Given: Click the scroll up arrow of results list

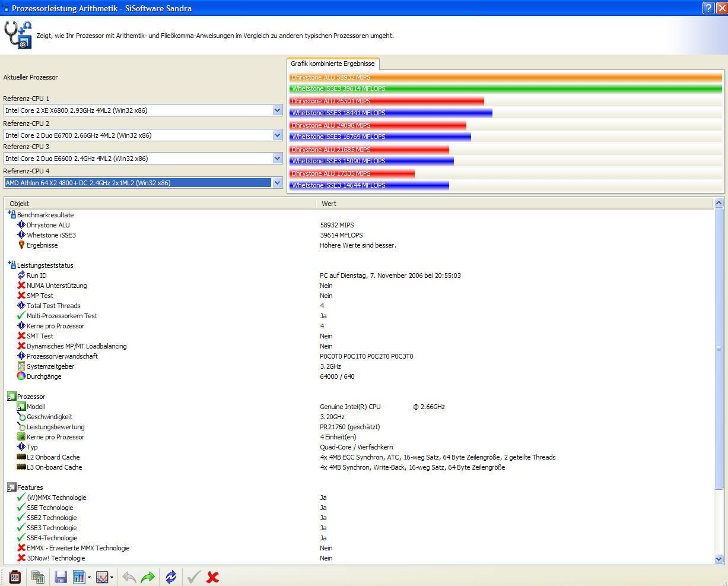Looking at the screenshot, I should pyautogui.click(x=719, y=203).
